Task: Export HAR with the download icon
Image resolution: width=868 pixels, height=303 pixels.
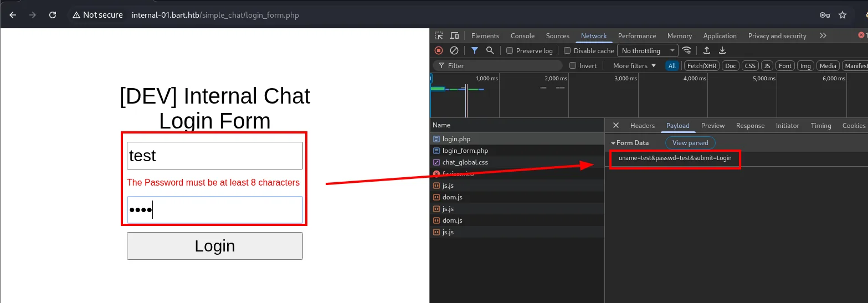Action: pos(722,50)
